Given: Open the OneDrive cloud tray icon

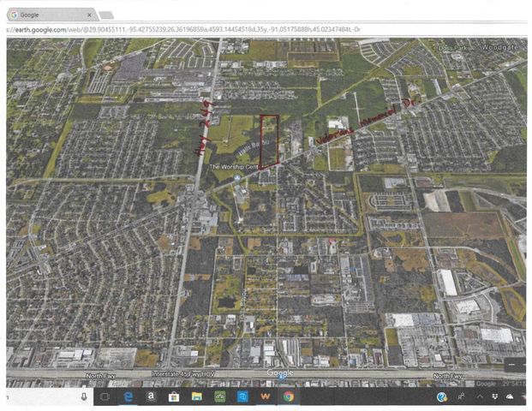Looking at the screenshot, I should 510,396.
